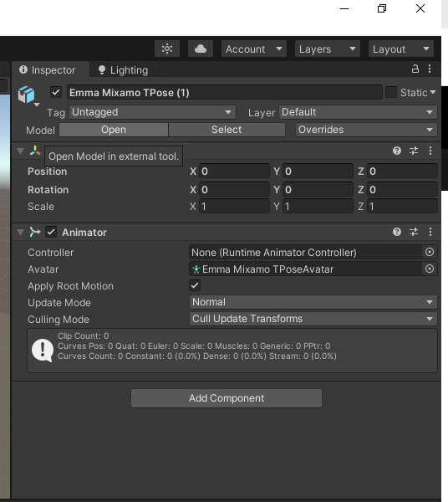Open Animator component help icon
Viewport: 448px width, 502px height.
tap(397, 232)
